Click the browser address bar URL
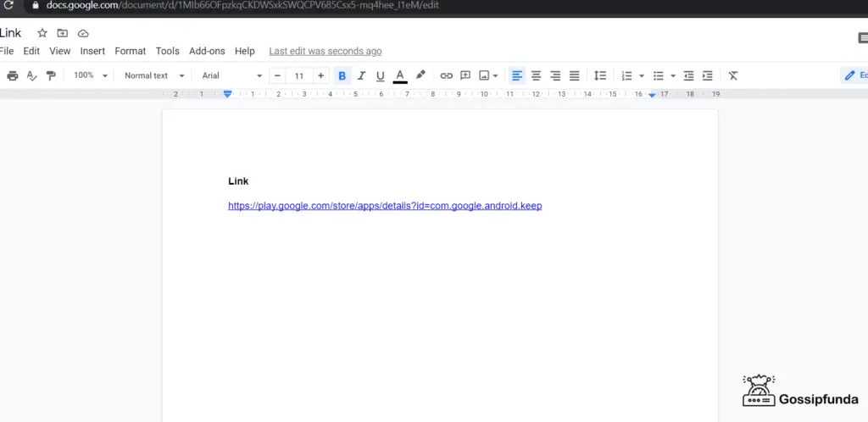This screenshot has width=868, height=422. (x=243, y=6)
